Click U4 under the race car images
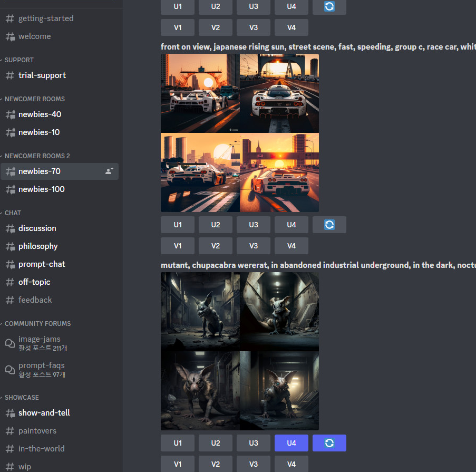This screenshot has width=476, height=472. [x=292, y=225]
